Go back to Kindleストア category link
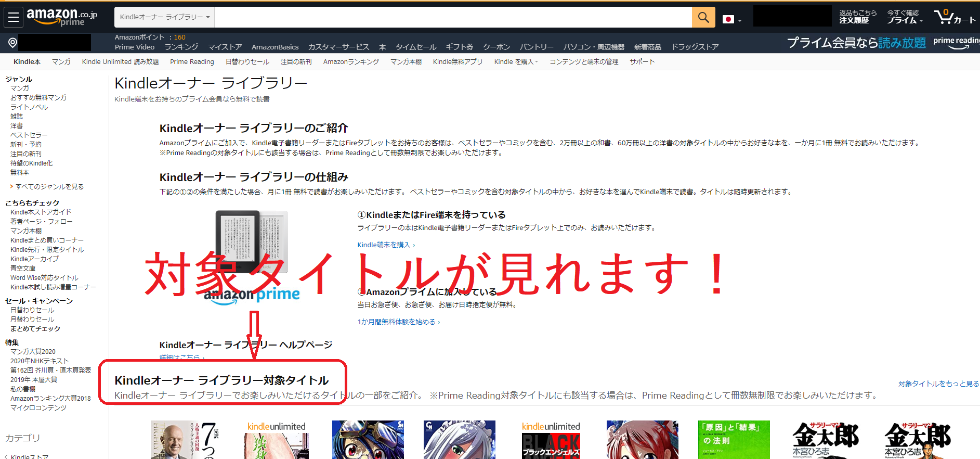 pos(30,457)
